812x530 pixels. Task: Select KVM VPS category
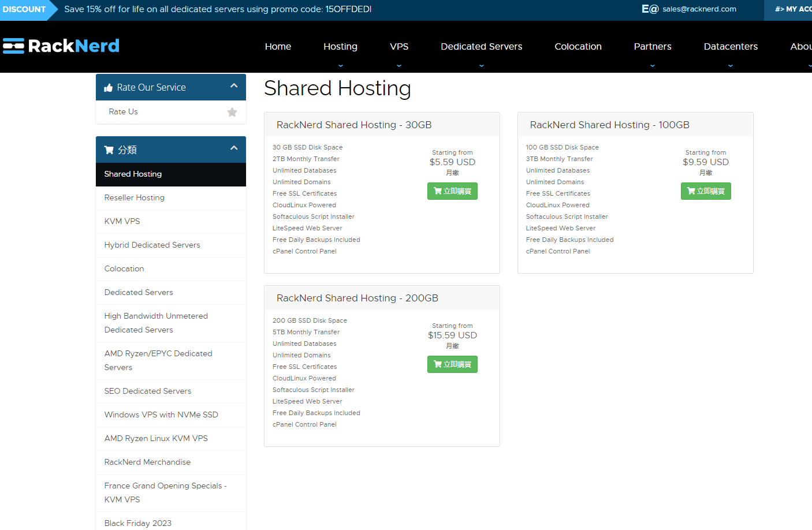171,222
